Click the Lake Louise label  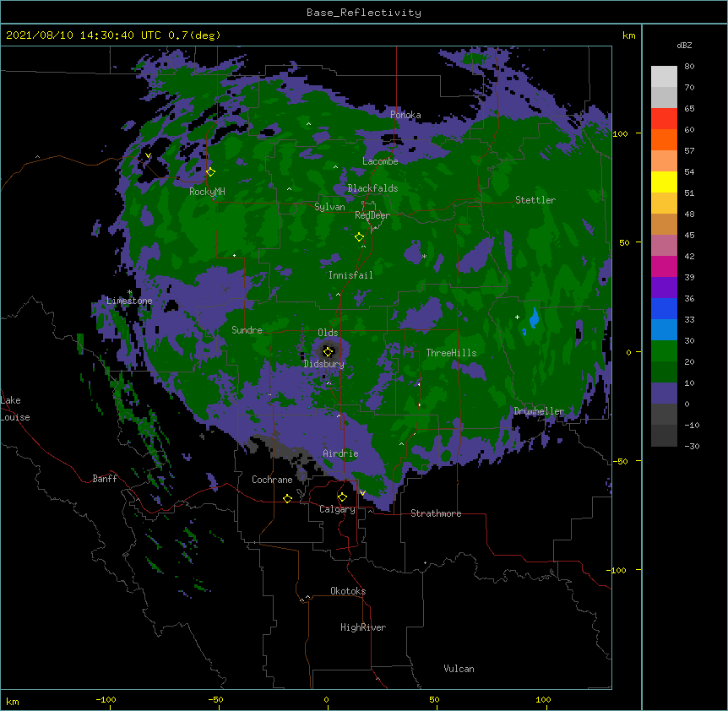(x=15, y=409)
